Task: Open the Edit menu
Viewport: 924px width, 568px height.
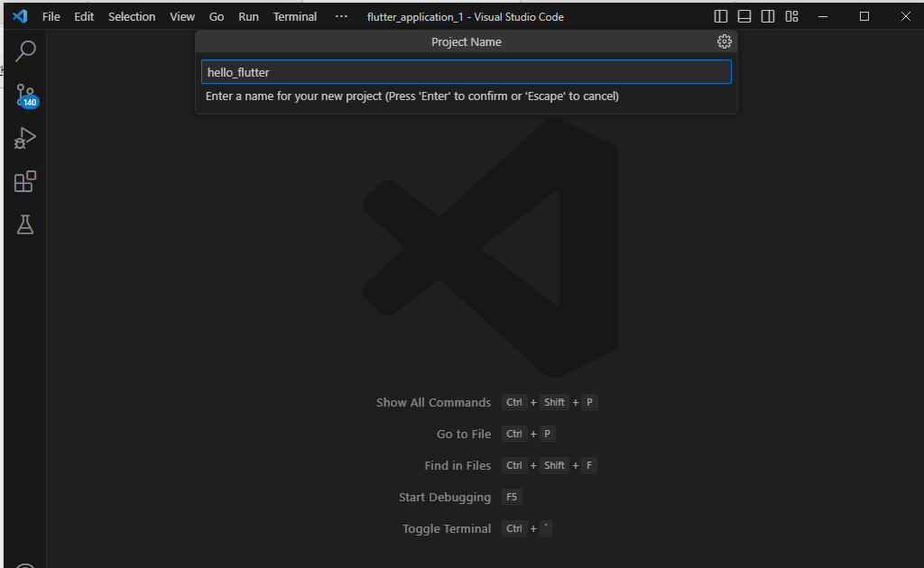Action: pyautogui.click(x=84, y=16)
